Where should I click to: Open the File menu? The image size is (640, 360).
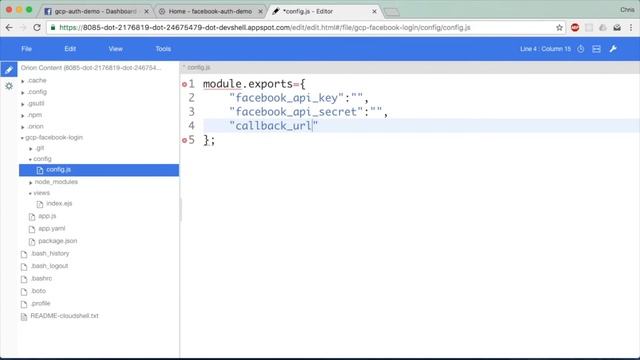(27, 49)
